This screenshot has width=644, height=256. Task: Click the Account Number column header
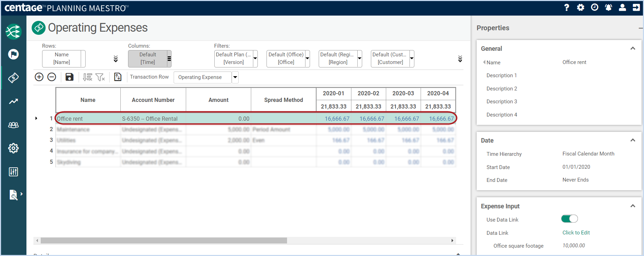click(x=153, y=100)
